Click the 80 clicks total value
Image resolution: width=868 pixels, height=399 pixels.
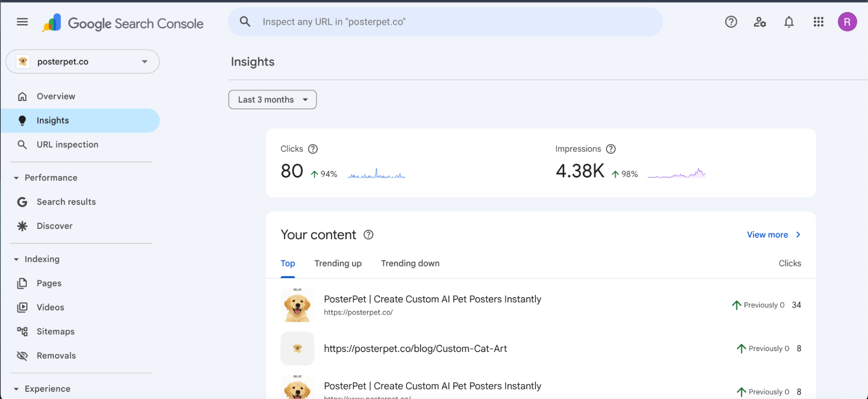292,171
